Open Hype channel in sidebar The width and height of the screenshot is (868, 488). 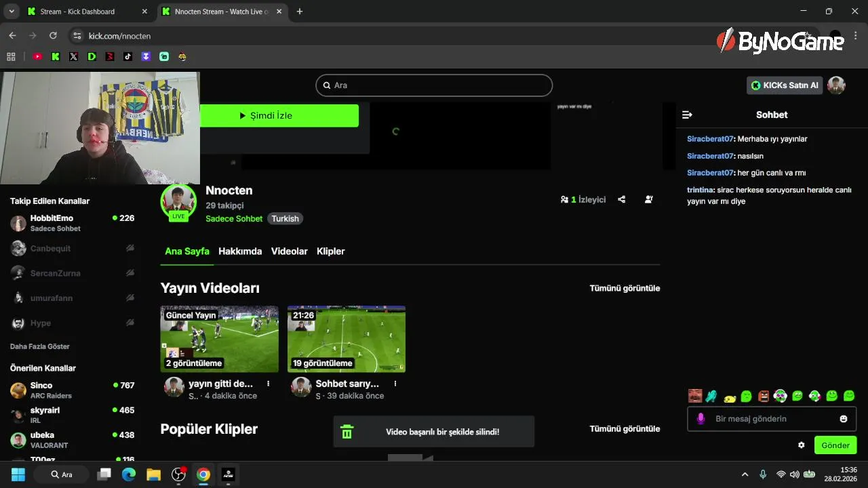(73, 323)
